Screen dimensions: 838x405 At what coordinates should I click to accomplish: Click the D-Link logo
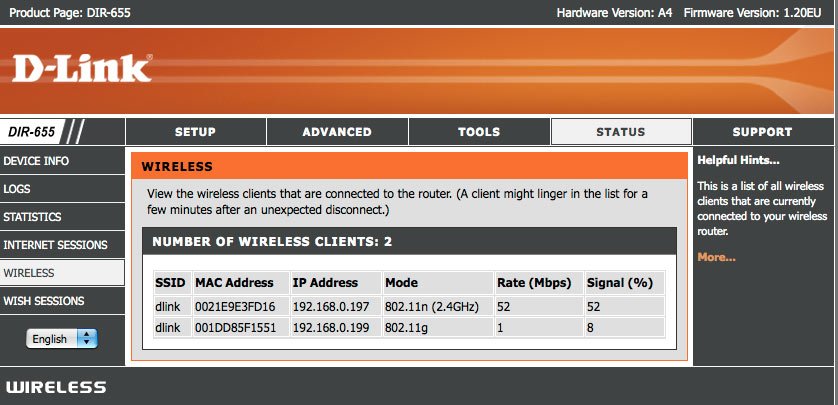[82, 68]
